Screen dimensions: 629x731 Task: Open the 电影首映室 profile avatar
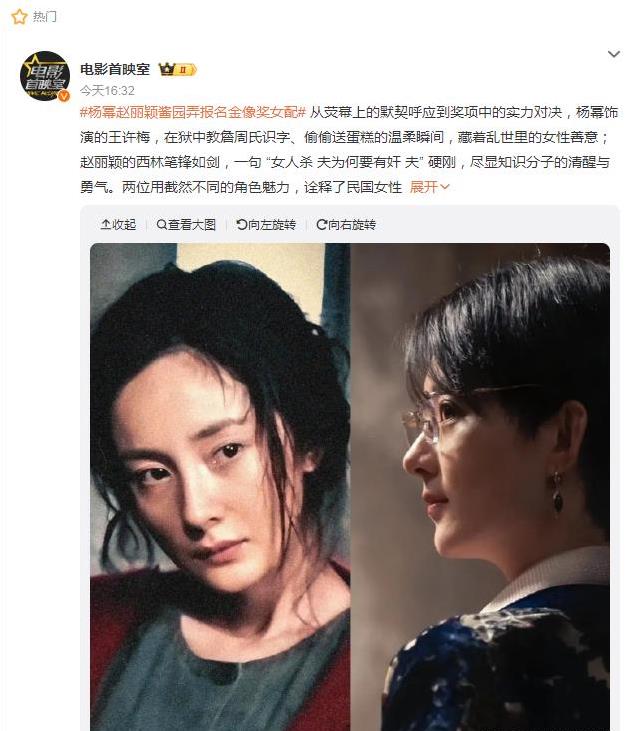(45, 76)
